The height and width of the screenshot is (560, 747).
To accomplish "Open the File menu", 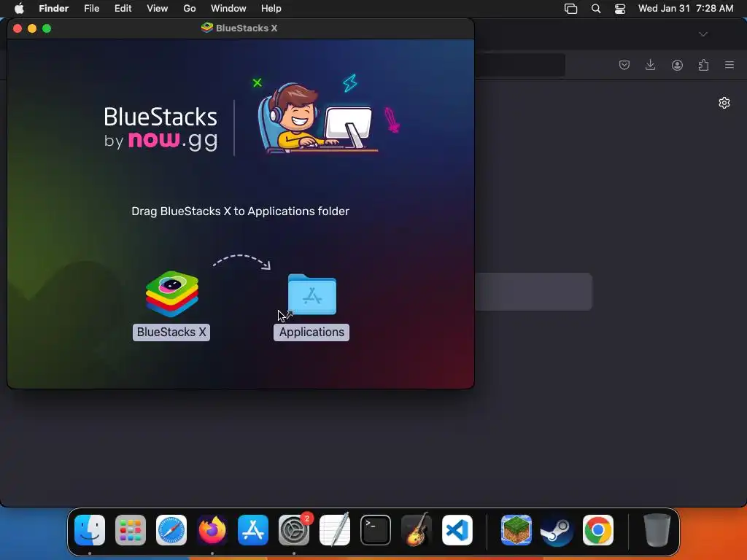I will [x=91, y=9].
